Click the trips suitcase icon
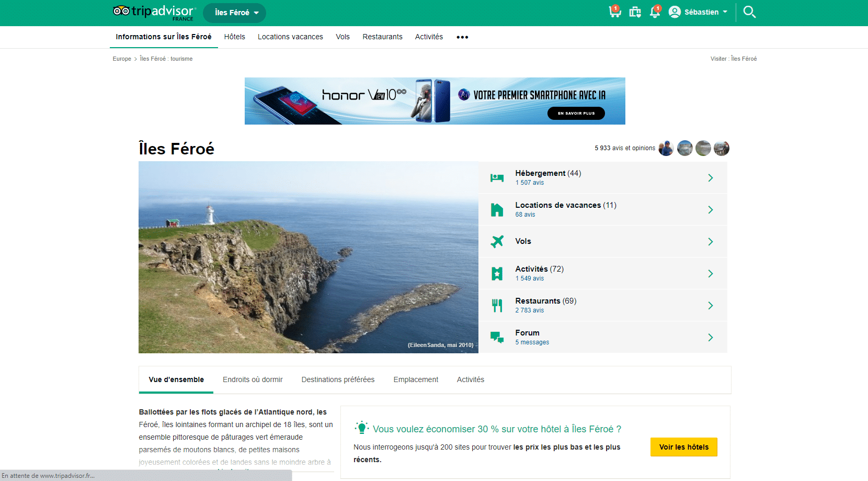The image size is (868, 481). coord(635,12)
